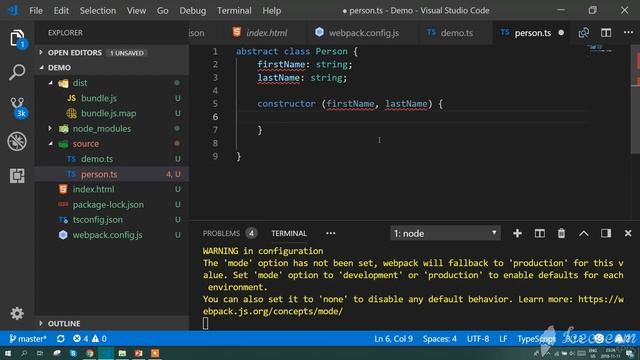Click the open changes icon in editor toolbar
This screenshot has height=360, width=640.
click(584, 33)
